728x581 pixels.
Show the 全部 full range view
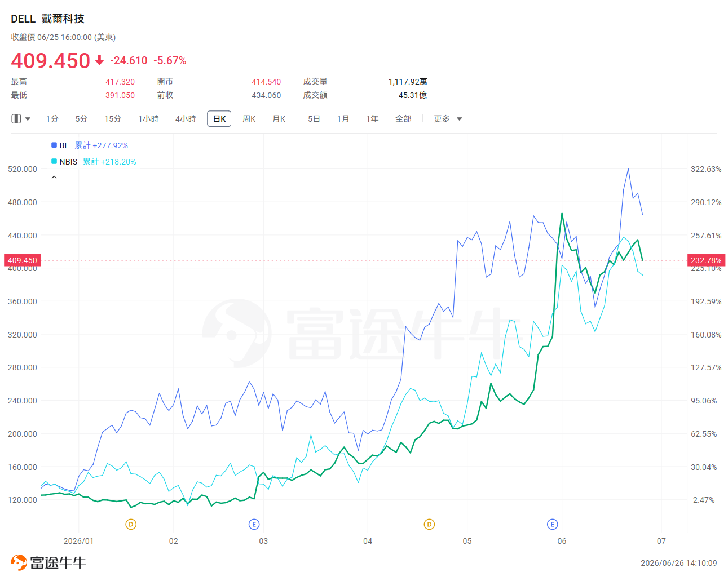click(x=403, y=119)
